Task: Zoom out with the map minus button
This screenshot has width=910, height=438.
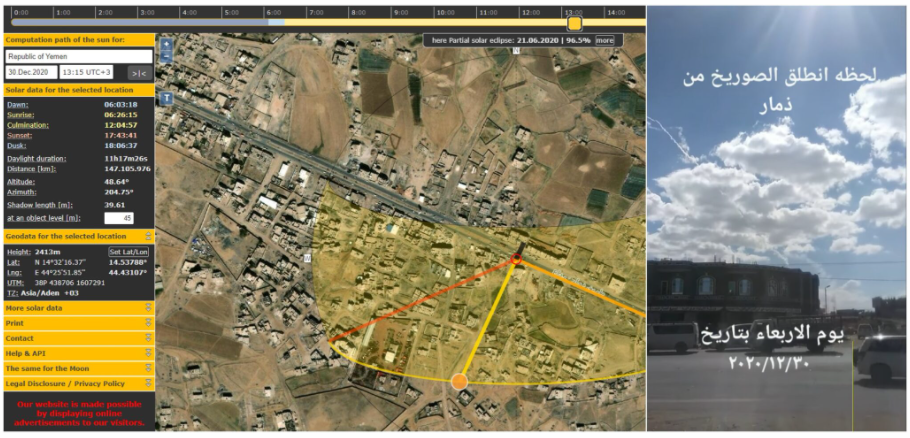Action: pyautogui.click(x=167, y=56)
